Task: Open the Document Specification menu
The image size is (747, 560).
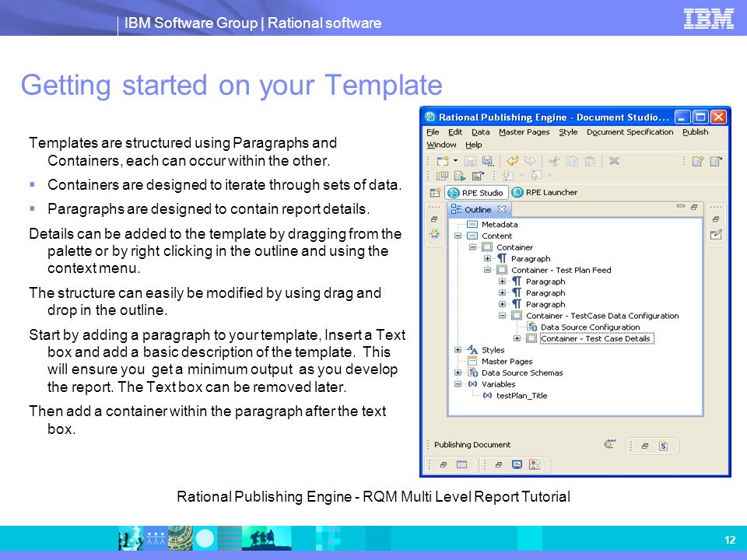Action: 630,132
